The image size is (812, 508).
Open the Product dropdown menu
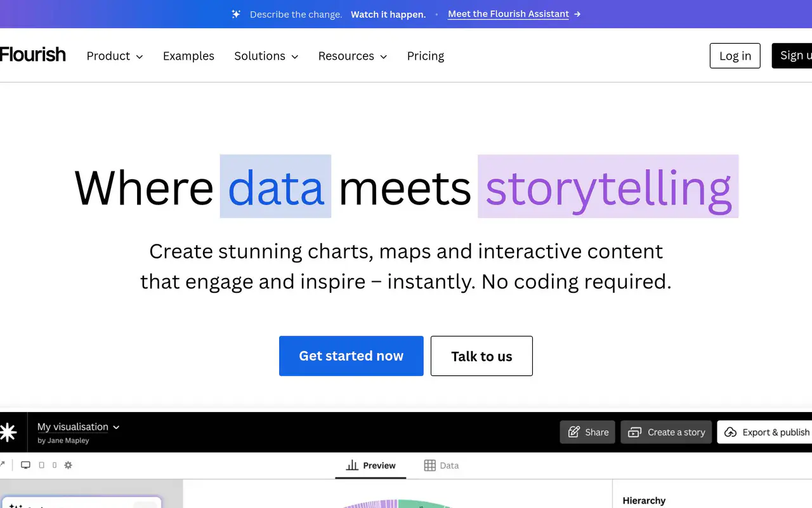tap(115, 56)
